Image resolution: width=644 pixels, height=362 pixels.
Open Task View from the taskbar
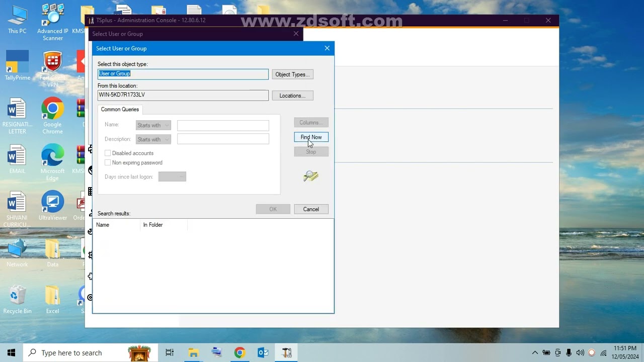pyautogui.click(x=170, y=352)
